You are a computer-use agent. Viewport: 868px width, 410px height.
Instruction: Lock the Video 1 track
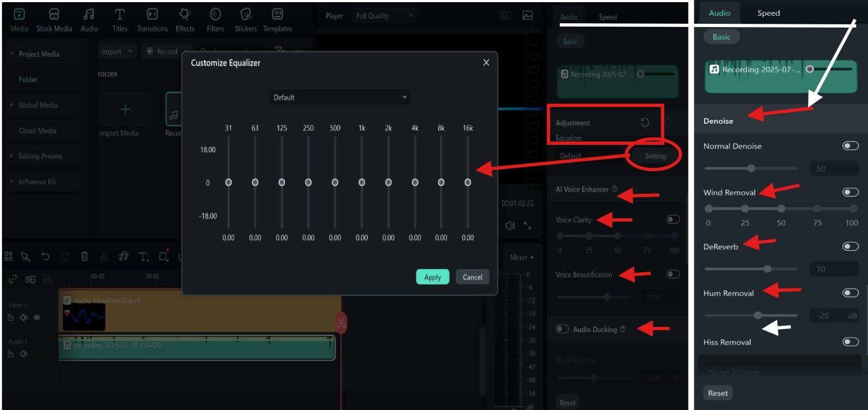tap(11, 318)
